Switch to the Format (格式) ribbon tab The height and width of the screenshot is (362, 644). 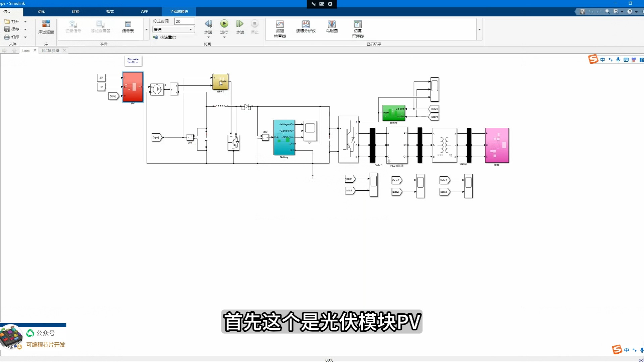coord(110,11)
